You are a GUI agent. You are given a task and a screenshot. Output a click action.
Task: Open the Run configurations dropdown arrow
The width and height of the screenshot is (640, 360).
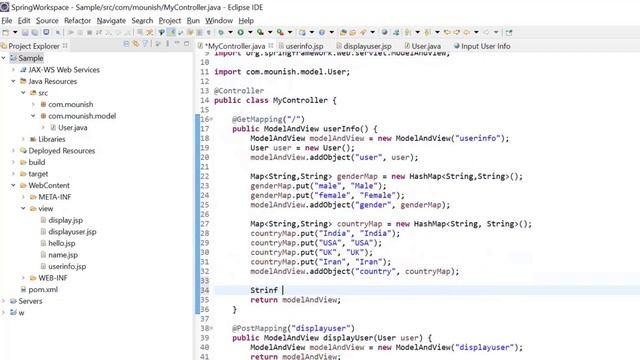click(250, 32)
